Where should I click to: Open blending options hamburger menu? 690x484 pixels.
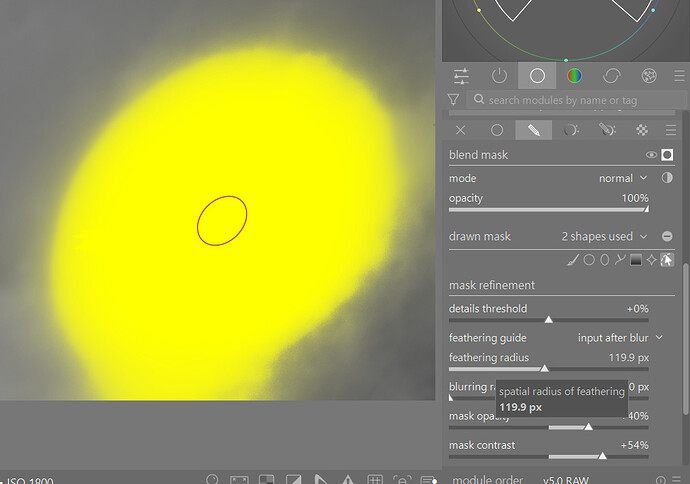[x=671, y=130]
